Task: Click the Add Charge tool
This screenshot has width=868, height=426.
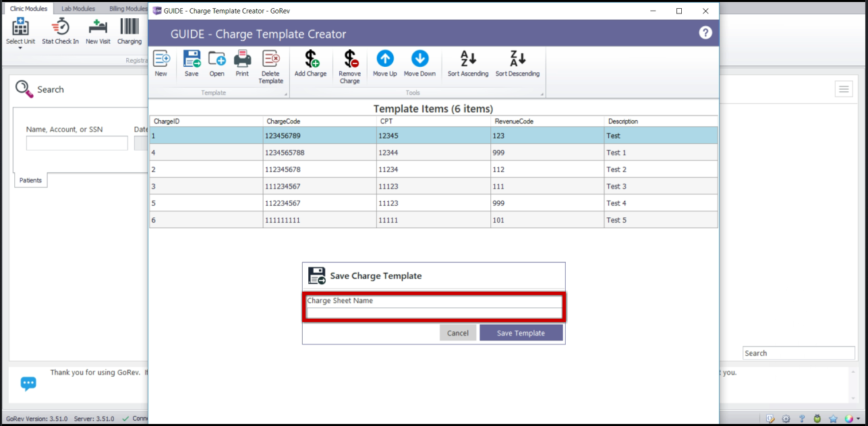Action: pyautogui.click(x=311, y=63)
